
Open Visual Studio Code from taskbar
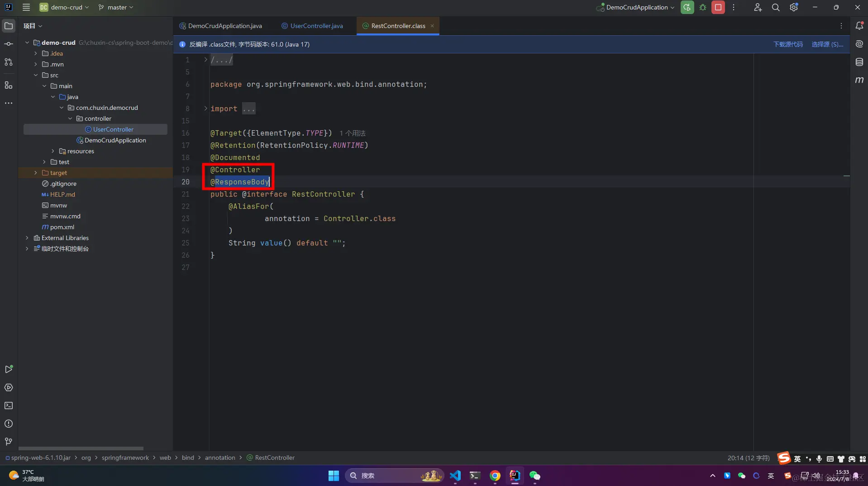pyautogui.click(x=455, y=476)
